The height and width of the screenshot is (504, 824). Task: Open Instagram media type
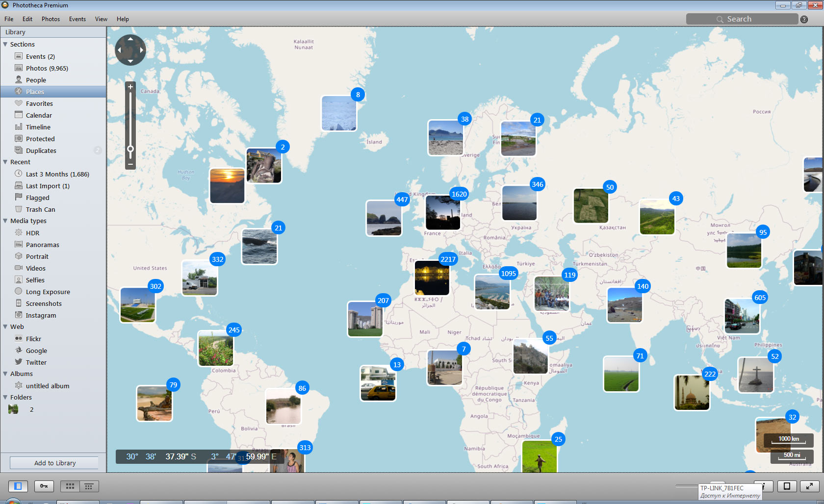53,315
